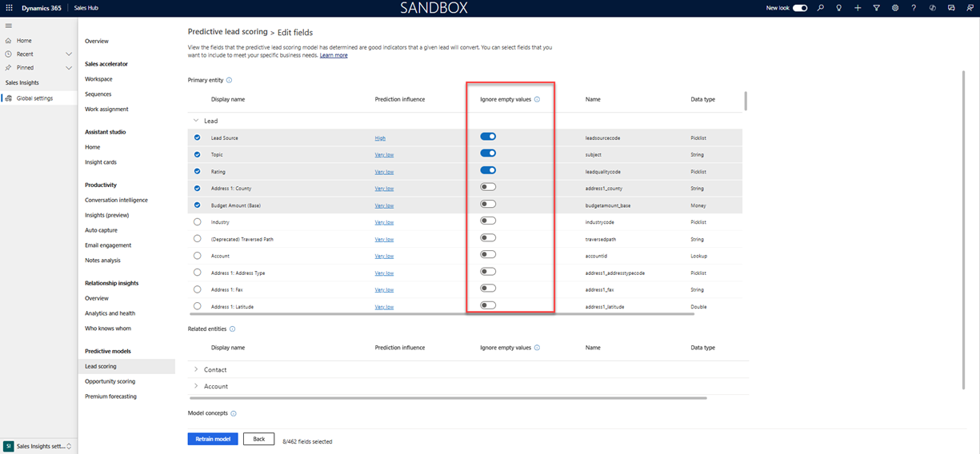Open the settings gear in header
Screen dimensions: 980x454
click(x=895, y=7)
